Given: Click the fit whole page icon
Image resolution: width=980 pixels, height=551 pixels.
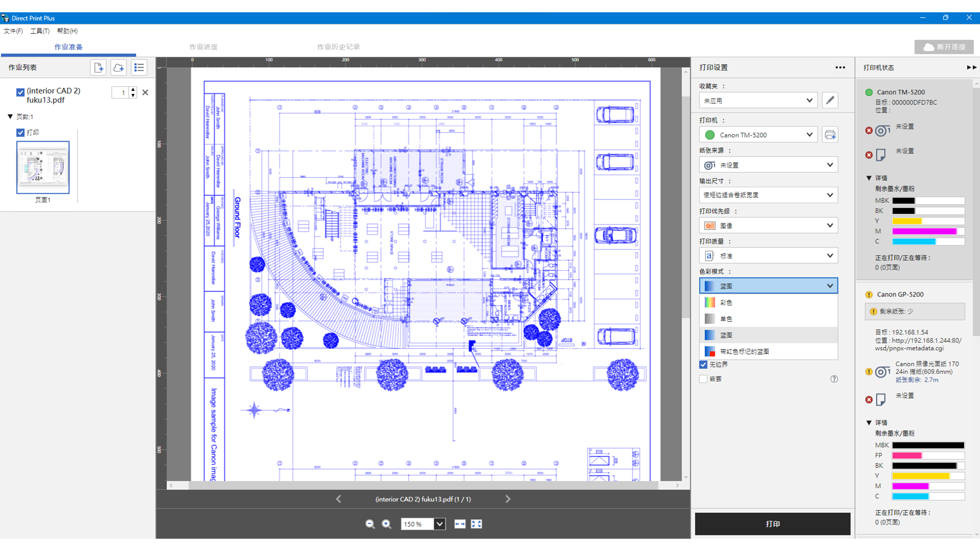Looking at the screenshot, I should (x=476, y=524).
